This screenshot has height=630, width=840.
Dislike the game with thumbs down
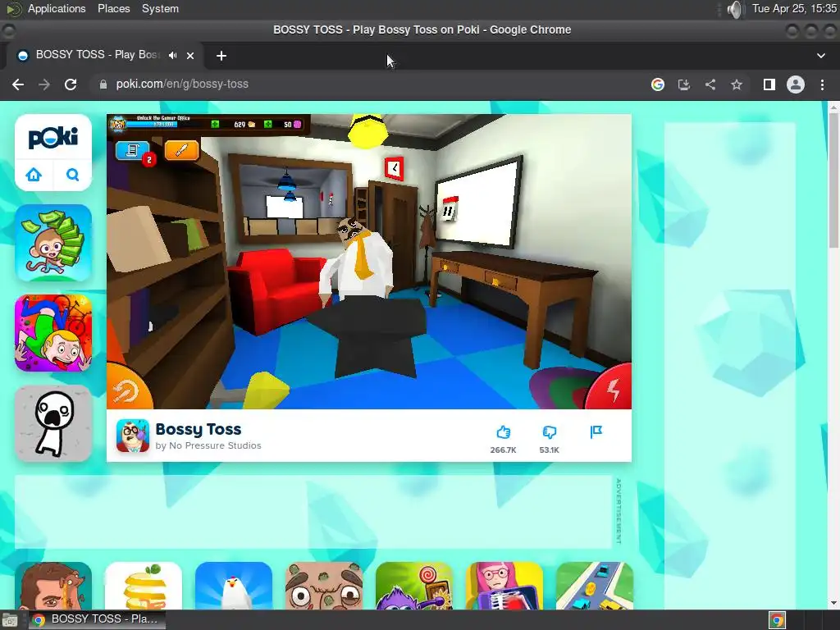coord(549,432)
